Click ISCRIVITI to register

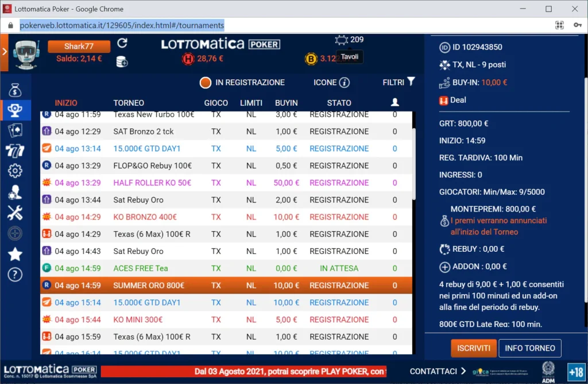point(474,348)
